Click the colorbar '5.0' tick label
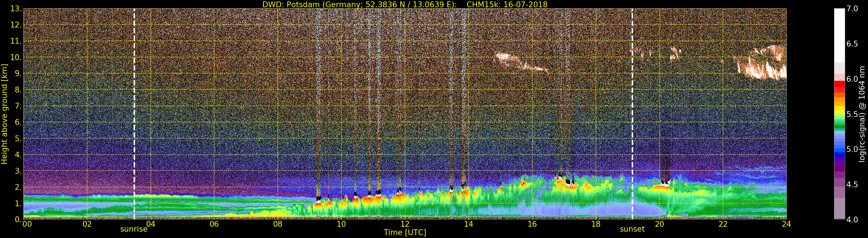The height and width of the screenshot is (238, 868). pyautogui.click(x=852, y=149)
